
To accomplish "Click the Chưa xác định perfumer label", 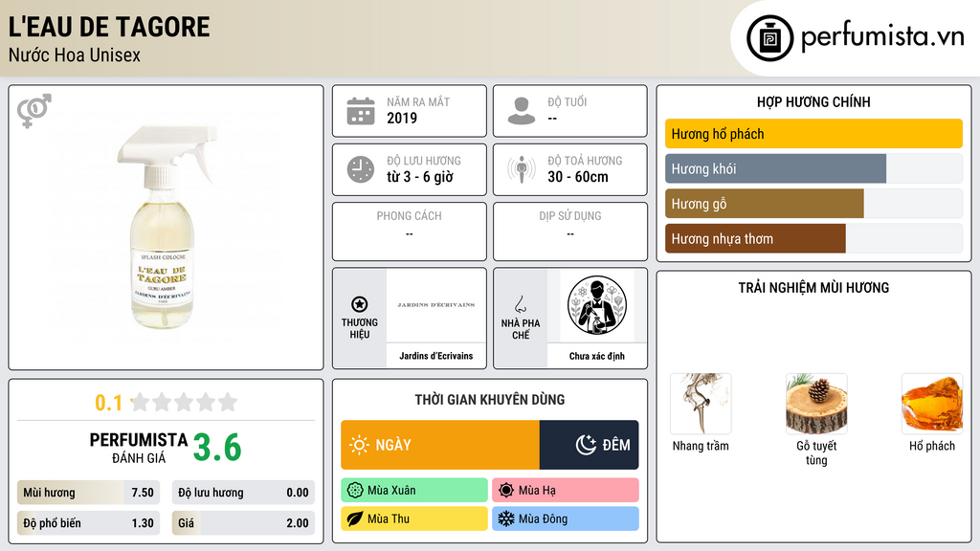I will (x=597, y=356).
